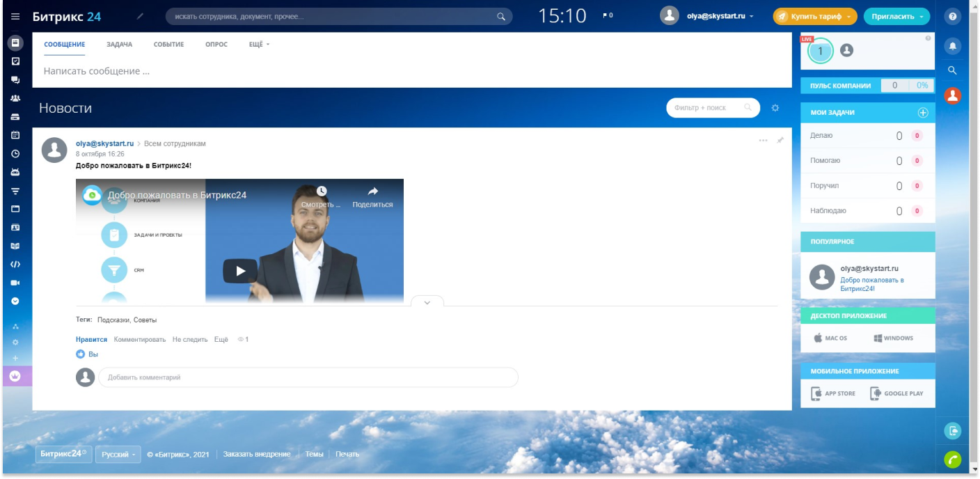
Task: Open the knowledge base book icon in sidebar
Action: [15, 246]
